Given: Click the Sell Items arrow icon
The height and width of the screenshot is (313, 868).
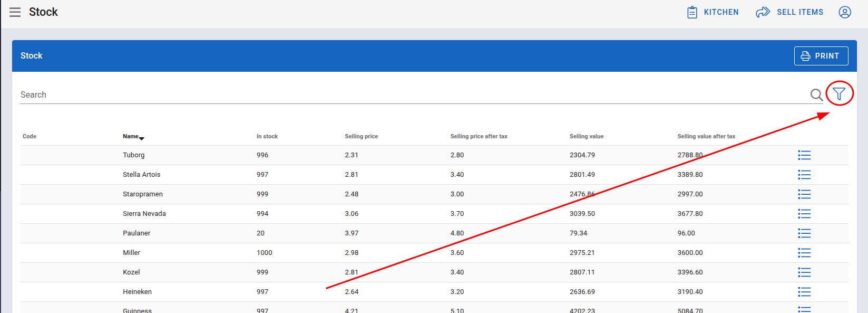Looking at the screenshot, I should tap(763, 12).
